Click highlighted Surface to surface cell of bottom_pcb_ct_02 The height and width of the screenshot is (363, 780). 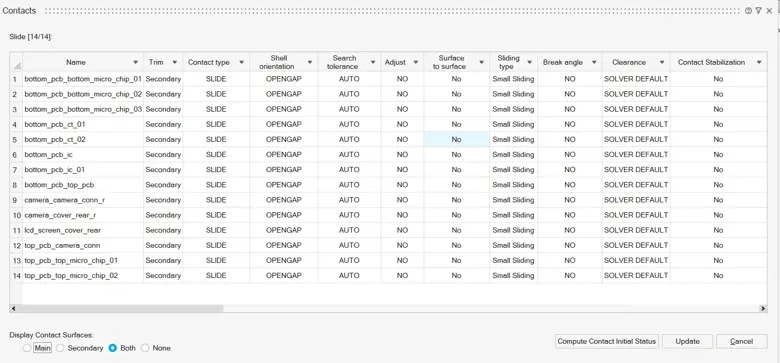(x=457, y=139)
